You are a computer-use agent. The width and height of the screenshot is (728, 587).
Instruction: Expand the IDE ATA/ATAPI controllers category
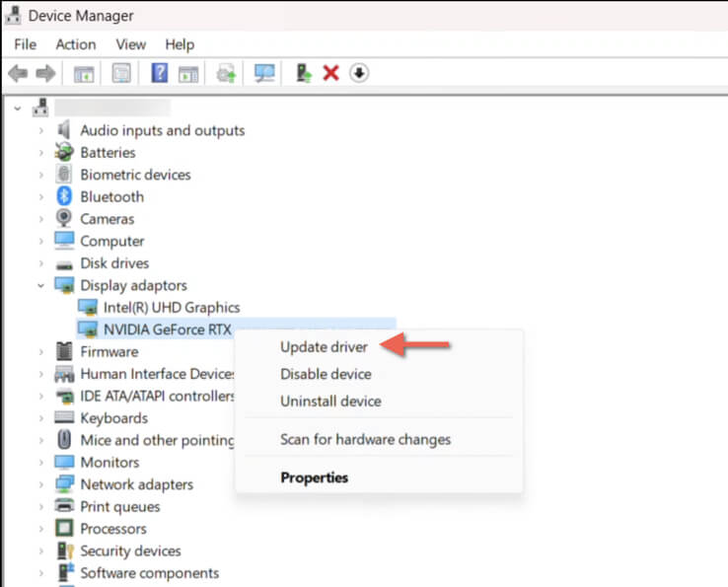click(x=40, y=396)
